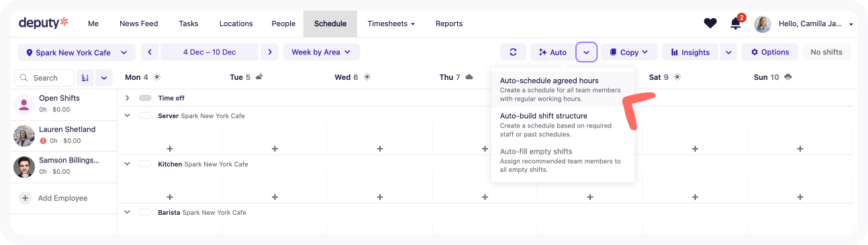Open the Hello, Camilla account dropdown

[816, 23]
